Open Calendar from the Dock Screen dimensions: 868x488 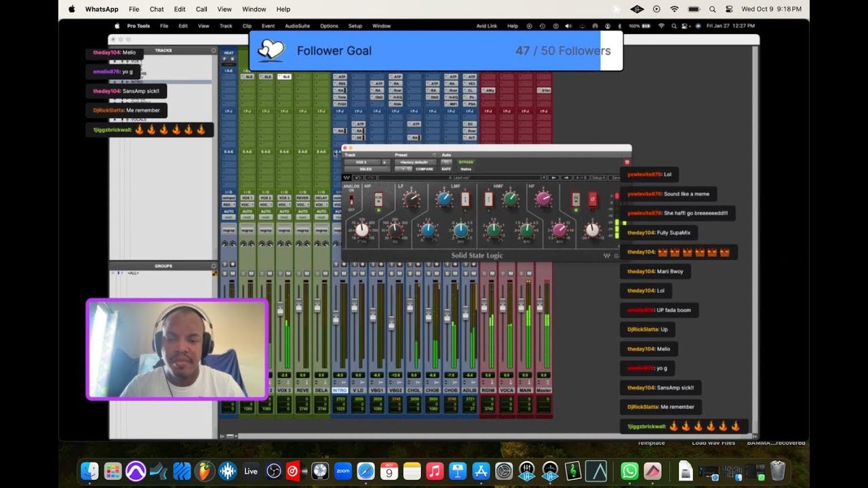[x=389, y=471]
